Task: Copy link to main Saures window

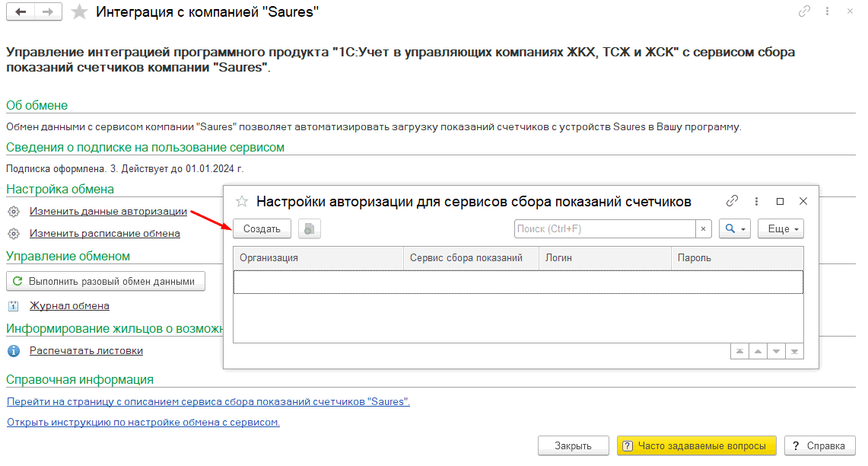Action: (804, 11)
